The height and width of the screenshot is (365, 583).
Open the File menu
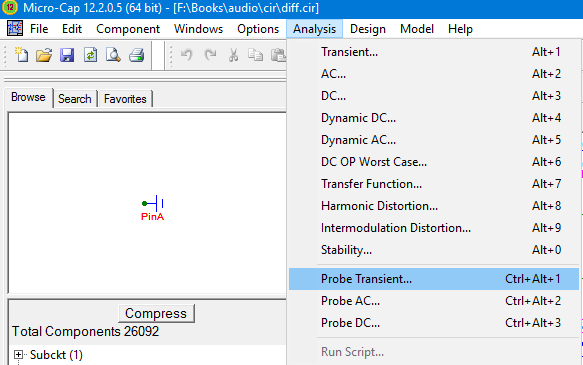point(39,29)
